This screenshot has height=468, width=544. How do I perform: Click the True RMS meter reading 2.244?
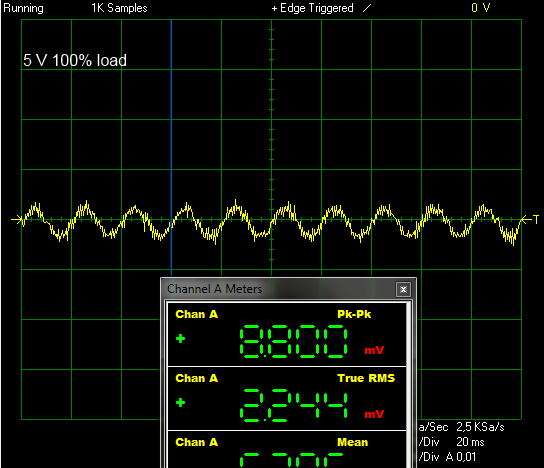(x=294, y=406)
